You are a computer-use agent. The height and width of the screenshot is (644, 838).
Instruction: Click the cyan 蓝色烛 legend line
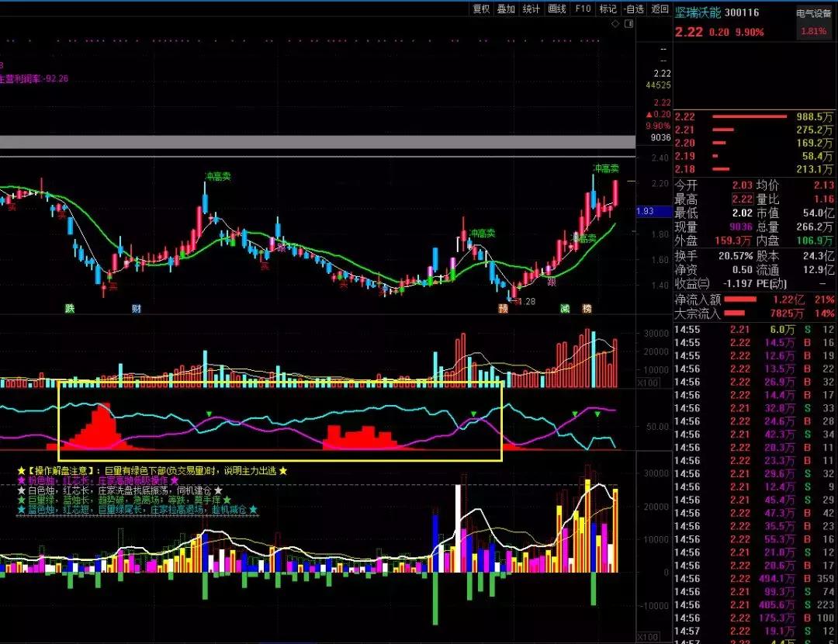pyautogui.click(x=137, y=509)
